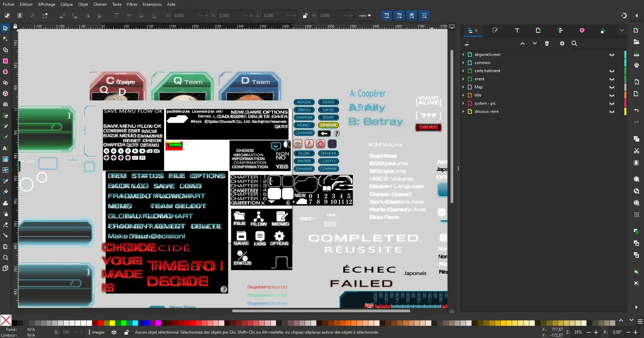The height and width of the screenshot is (338, 644).
Task: Select the Text tool in the toolbox
Action: tap(5, 148)
